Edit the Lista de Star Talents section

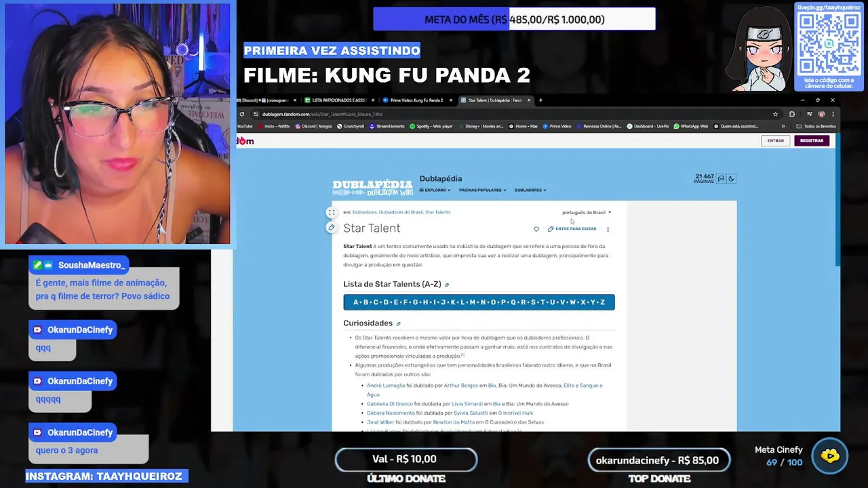447,285
